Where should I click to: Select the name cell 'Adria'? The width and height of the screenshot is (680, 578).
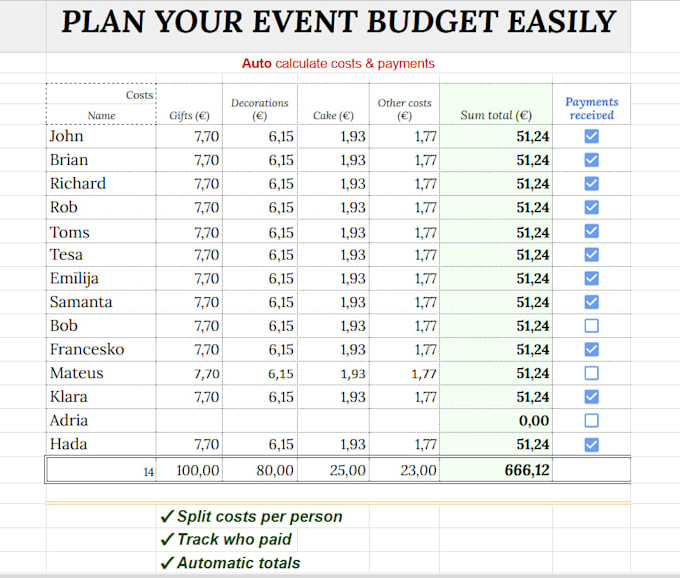(101, 420)
